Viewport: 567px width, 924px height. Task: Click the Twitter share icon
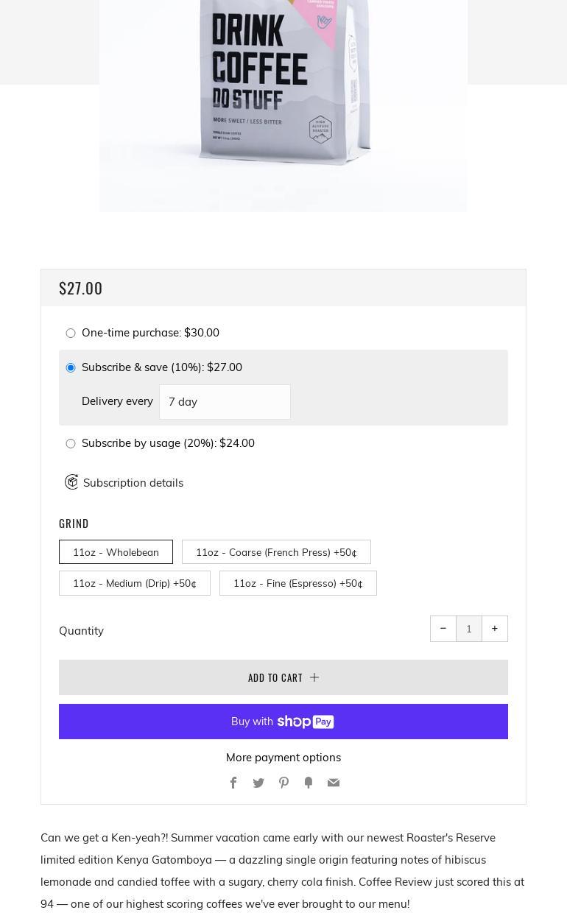tap(258, 783)
